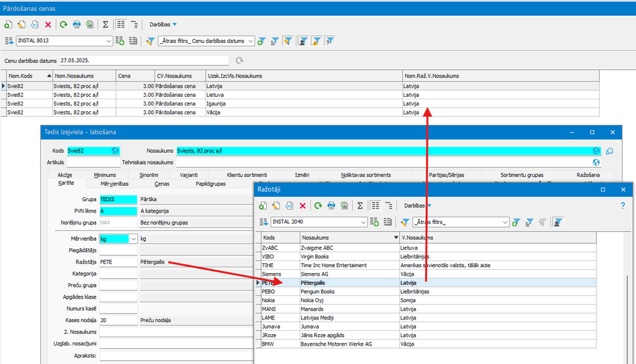Screen dimensions: 636x364
Task: Click the view record glasses icon in Pārdošanas cenas
Action: 35,25
